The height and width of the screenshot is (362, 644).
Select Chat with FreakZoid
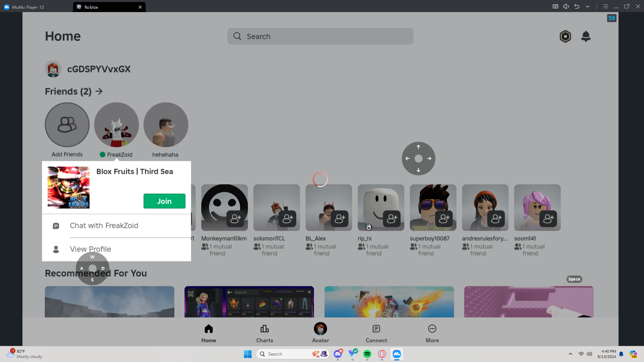(x=116, y=226)
